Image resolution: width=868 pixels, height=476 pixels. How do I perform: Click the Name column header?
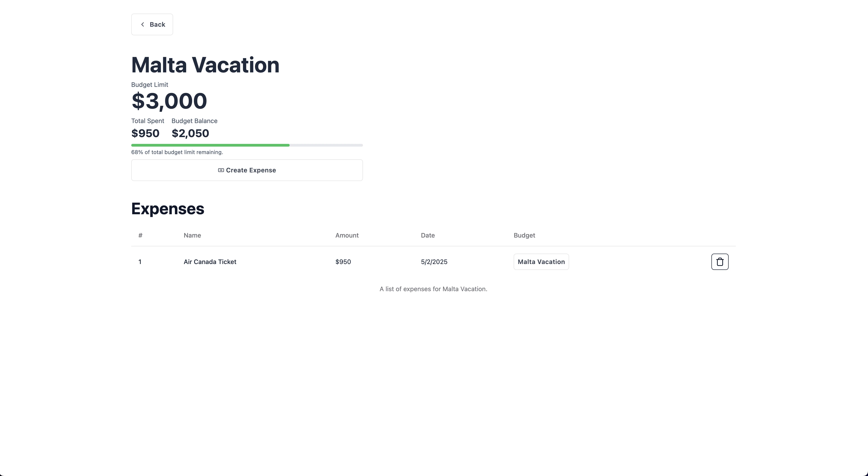point(192,235)
